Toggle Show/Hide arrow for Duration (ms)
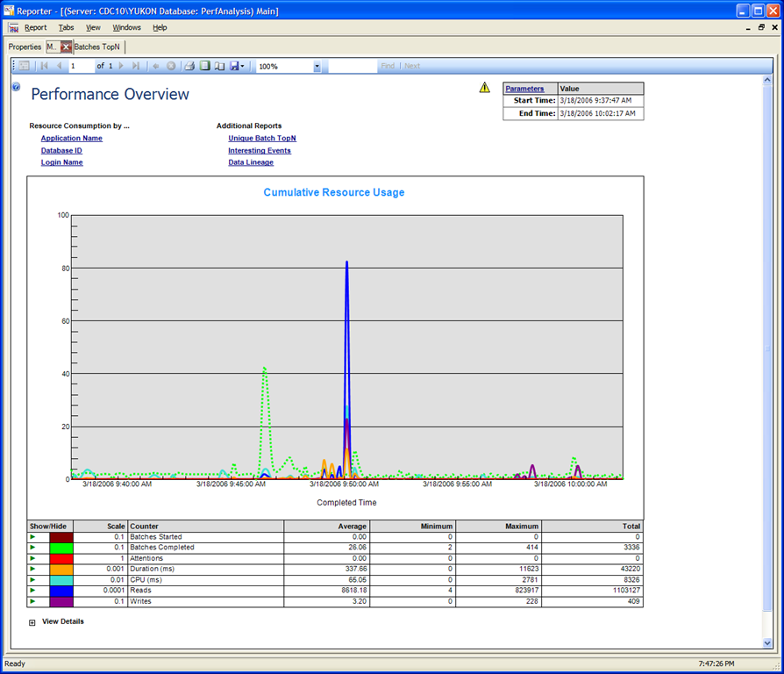Image resolution: width=784 pixels, height=674 pixels. [33, 569]
